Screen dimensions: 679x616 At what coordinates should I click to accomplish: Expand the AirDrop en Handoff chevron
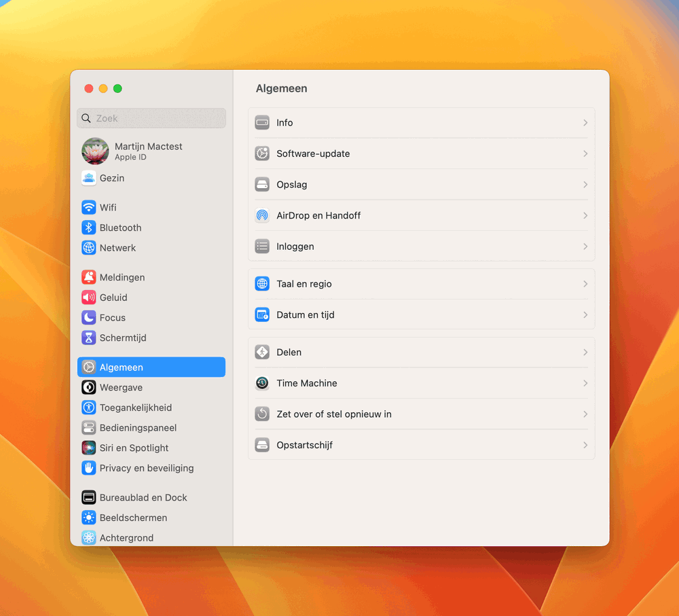pyautogui.click(x=585, y=215)
